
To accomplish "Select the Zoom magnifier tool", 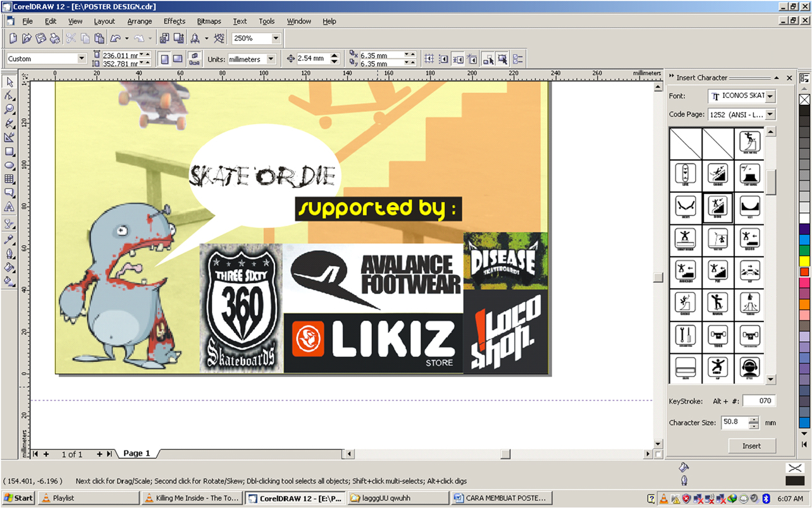I will [x=9, y=109].
